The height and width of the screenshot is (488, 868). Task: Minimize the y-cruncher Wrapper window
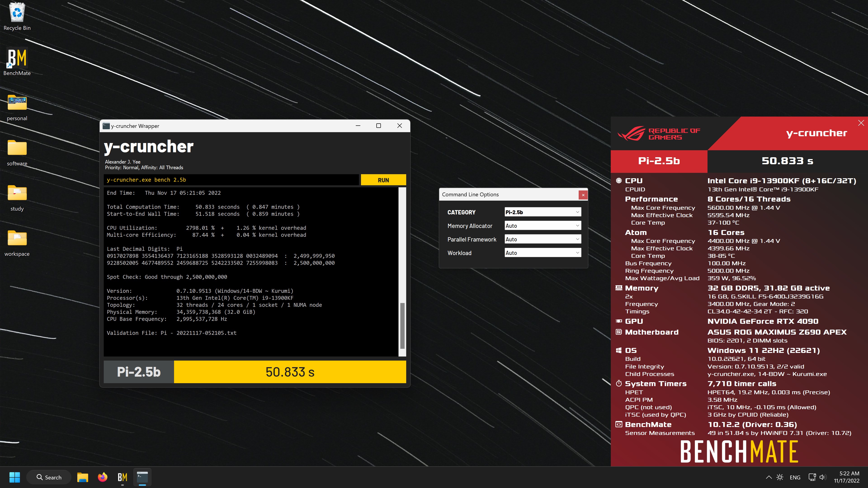pyautogui.click(x=358, y=126)
